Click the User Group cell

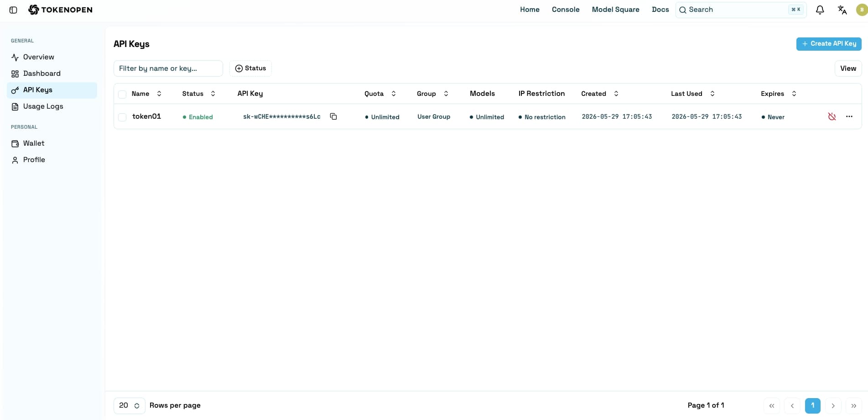434,116
